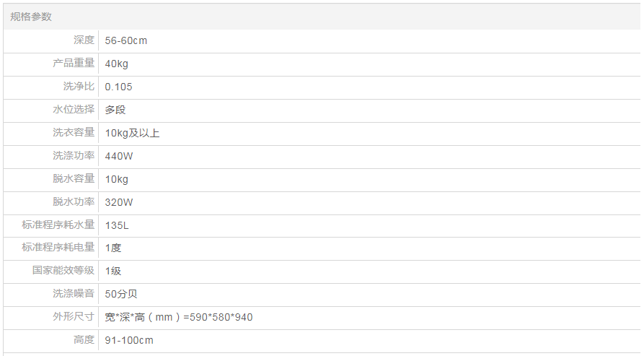Click the 洗净比 value 0.105
Screen dimensions: 644x356
point(118,87)
